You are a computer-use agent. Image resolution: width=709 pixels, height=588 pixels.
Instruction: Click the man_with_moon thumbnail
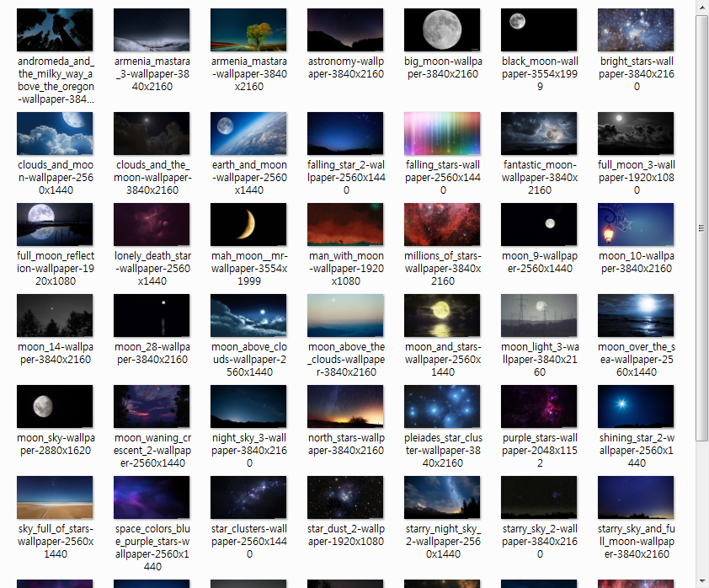345,224
